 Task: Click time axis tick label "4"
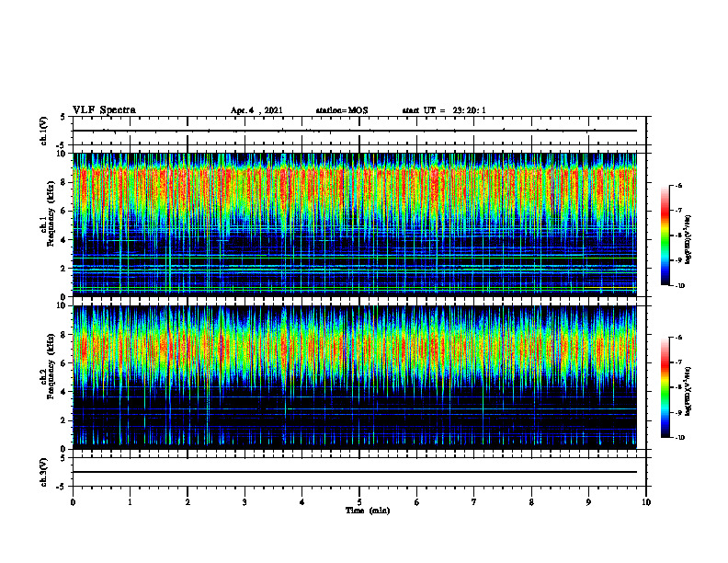point(302,502)
